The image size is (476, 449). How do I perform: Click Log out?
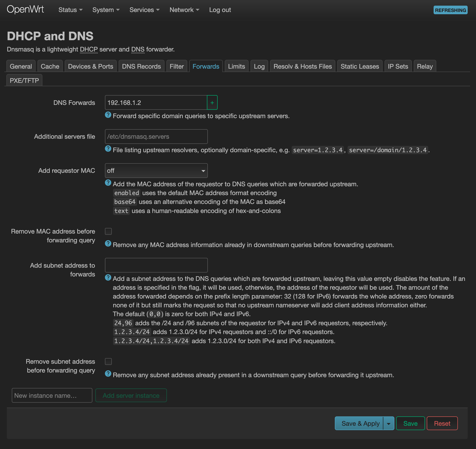click(x=220, y=10)
